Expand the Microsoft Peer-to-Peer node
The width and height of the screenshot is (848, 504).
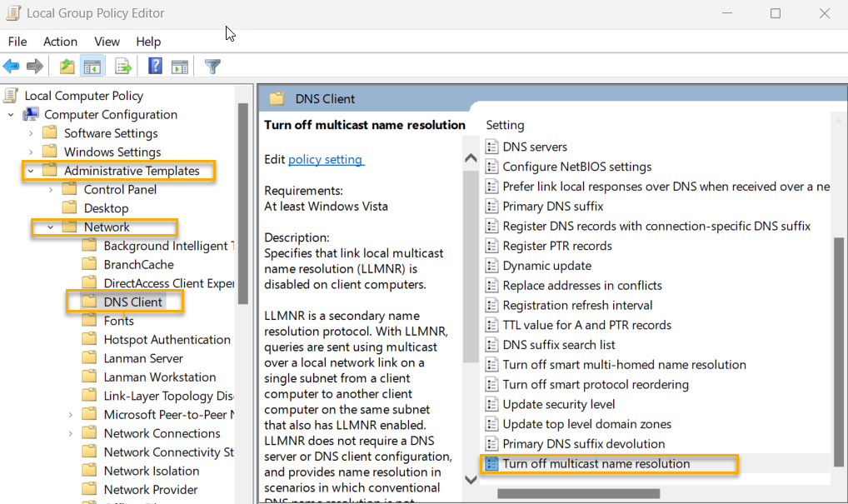71,414
